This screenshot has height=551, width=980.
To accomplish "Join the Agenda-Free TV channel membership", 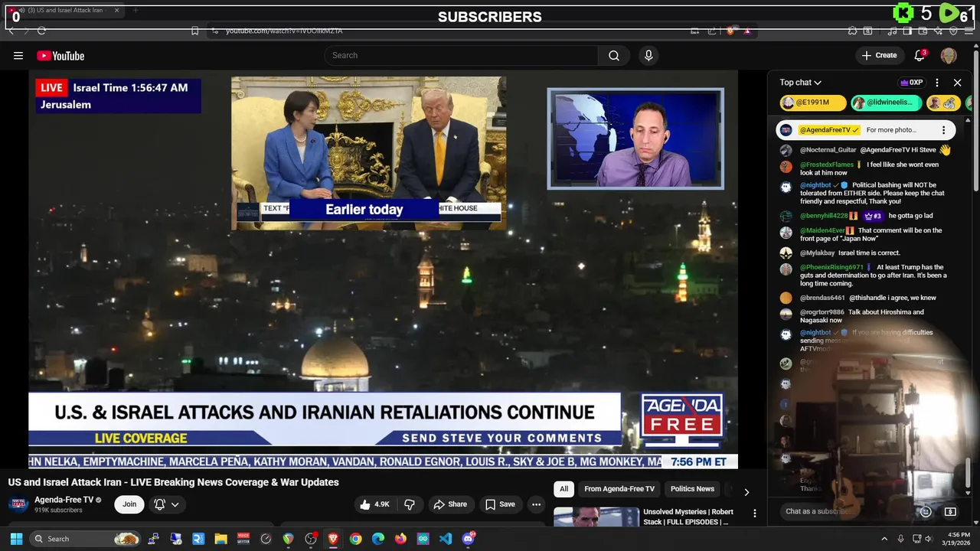I will tap(129, 504).
